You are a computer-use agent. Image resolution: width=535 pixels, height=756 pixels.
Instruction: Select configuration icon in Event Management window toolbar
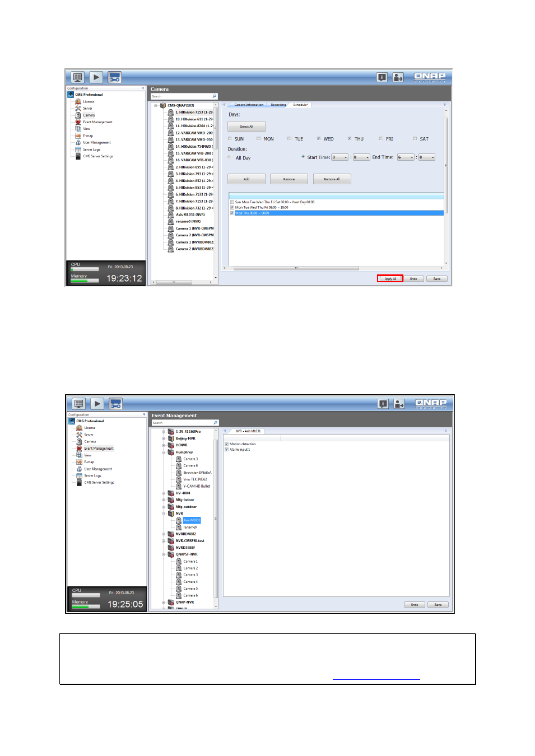116,404
